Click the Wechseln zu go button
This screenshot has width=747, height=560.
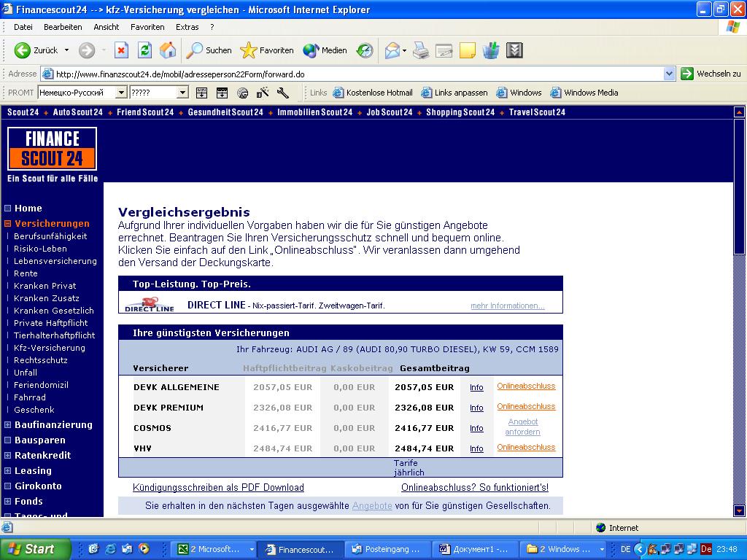click(x=711, y=74)
